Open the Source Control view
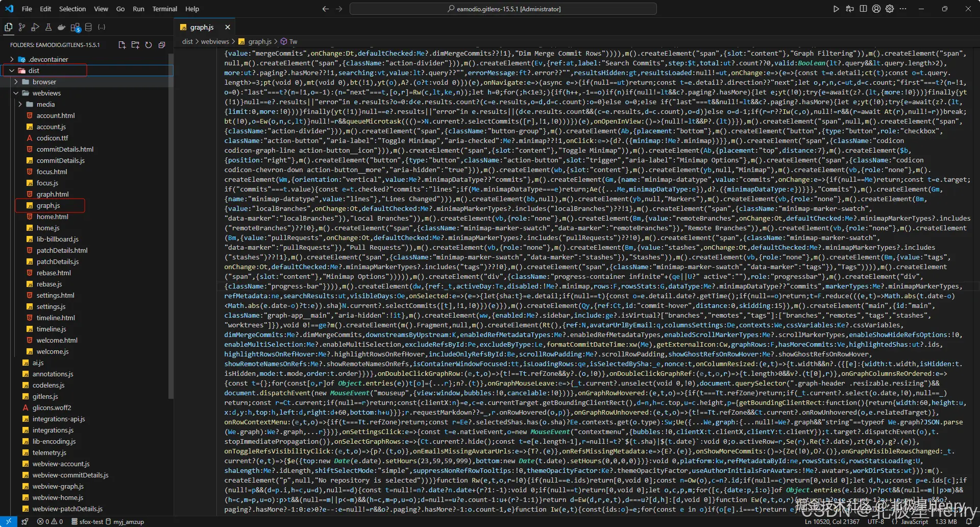 (21, 27)
